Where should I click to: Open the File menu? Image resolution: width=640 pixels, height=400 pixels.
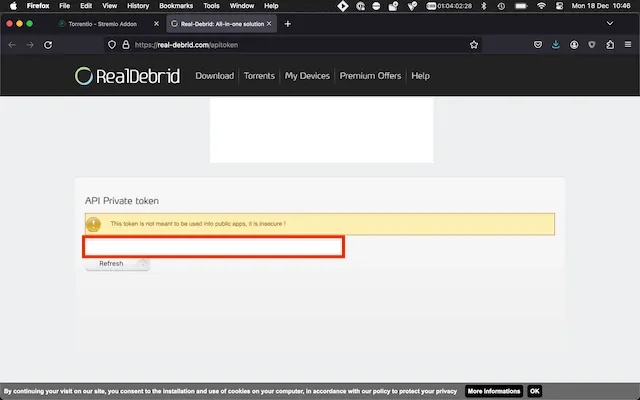pos(64,6)
